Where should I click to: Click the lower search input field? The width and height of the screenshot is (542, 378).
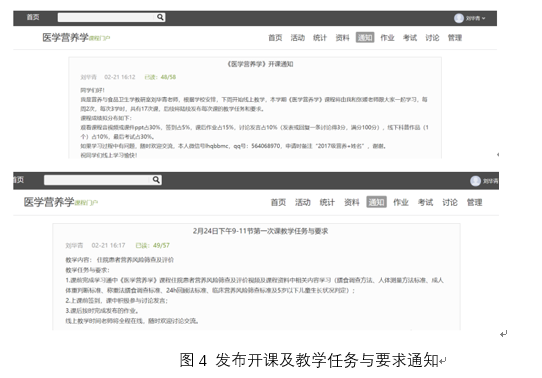click(x=98, y=180)
